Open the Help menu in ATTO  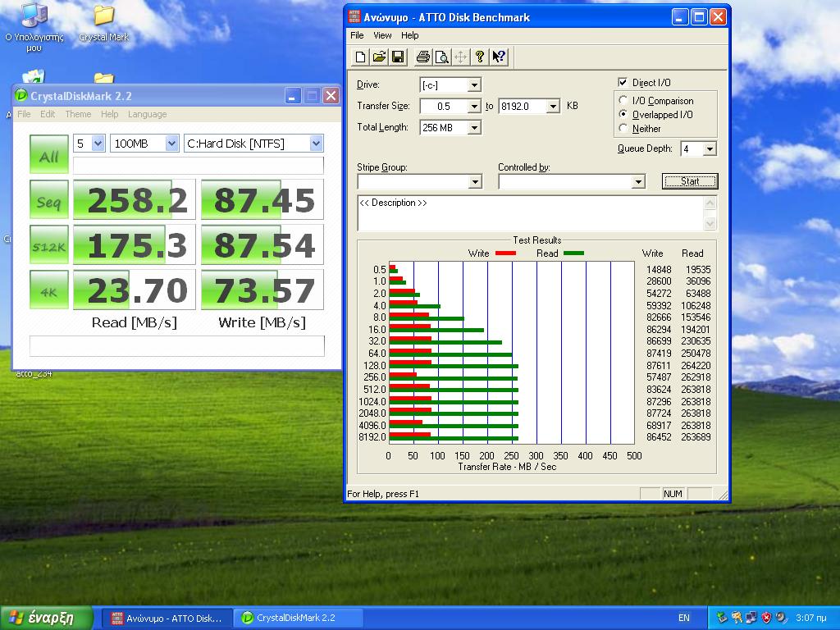pos(410,35)
